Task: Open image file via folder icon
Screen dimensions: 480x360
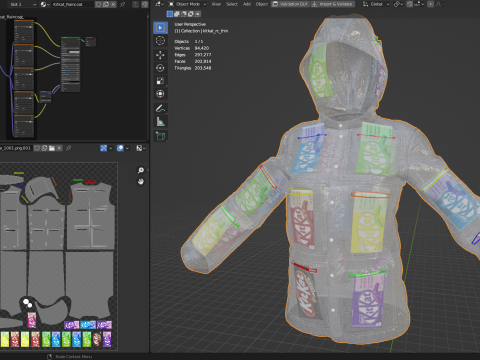Action: click(52, 148)
